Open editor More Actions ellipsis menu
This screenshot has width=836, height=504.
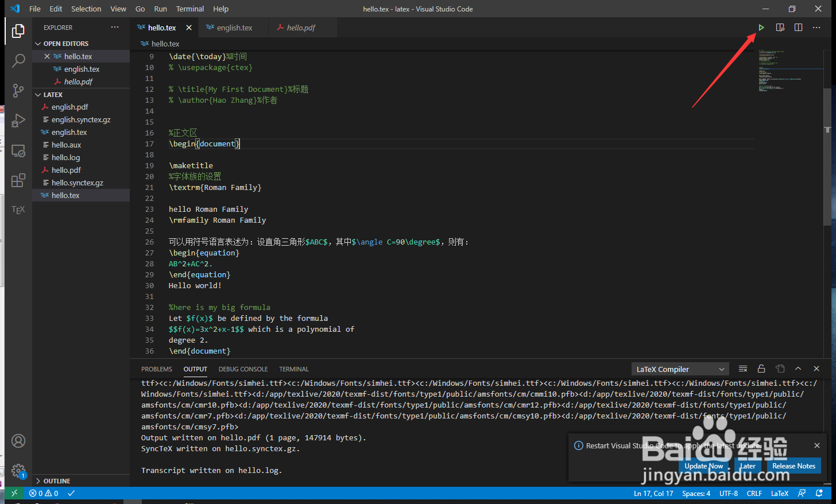(x=816, y=28)
